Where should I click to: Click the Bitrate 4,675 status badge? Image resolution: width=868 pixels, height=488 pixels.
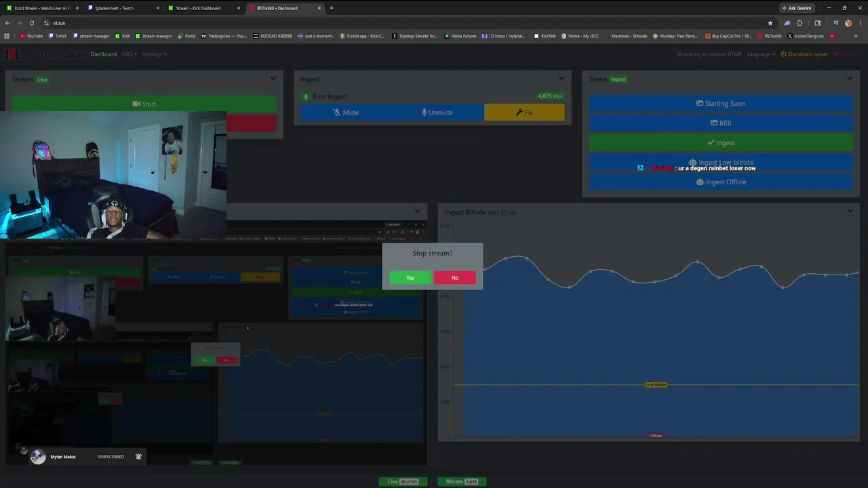tap(462, 482)
